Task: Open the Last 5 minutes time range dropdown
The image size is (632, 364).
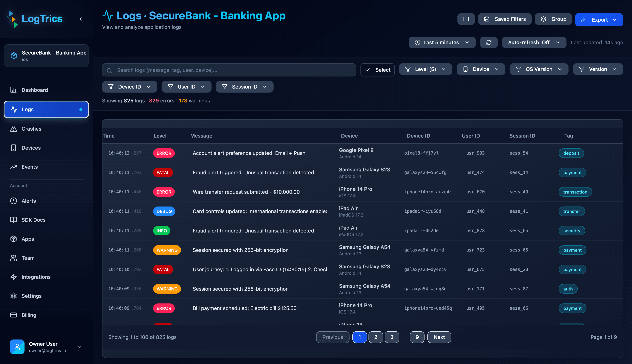Action: point(442,42)
